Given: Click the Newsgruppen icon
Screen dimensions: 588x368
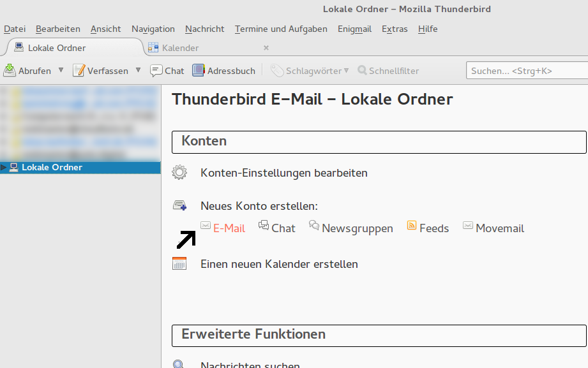Looking at the screenshot, I should pos(313,226).
